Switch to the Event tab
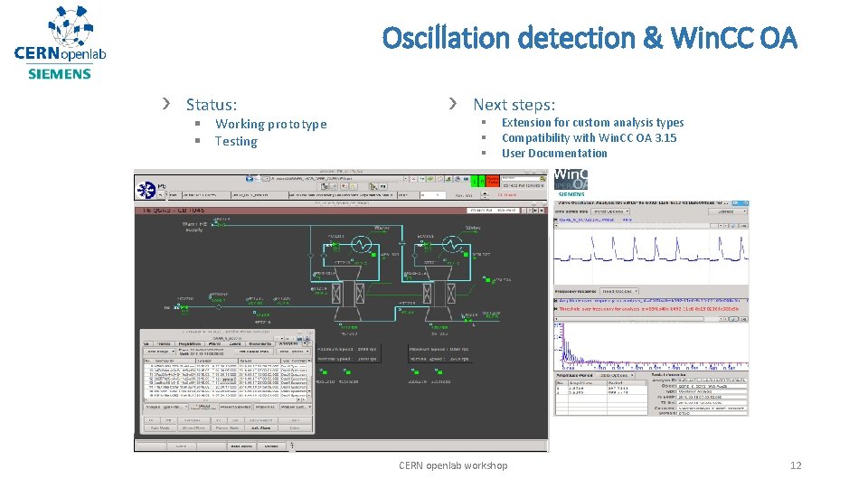 coord(235,343)
